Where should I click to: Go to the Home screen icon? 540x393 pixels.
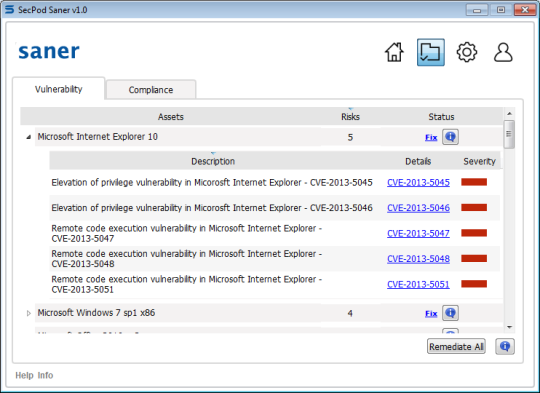click(394, 52)
